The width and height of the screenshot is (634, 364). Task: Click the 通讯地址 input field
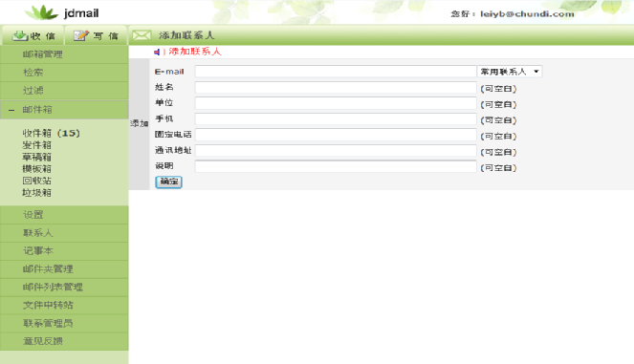(336, 150)
